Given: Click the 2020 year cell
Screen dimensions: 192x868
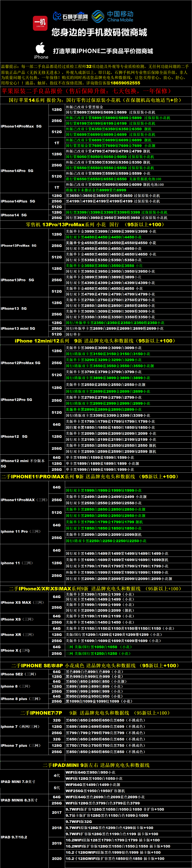Looking at the screenshot, I should click(57, 859).
